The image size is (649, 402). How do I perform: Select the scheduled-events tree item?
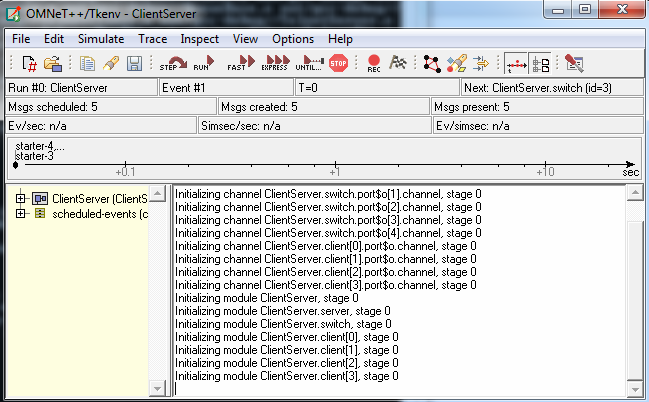pyautogui.click(x=100, y=214)
